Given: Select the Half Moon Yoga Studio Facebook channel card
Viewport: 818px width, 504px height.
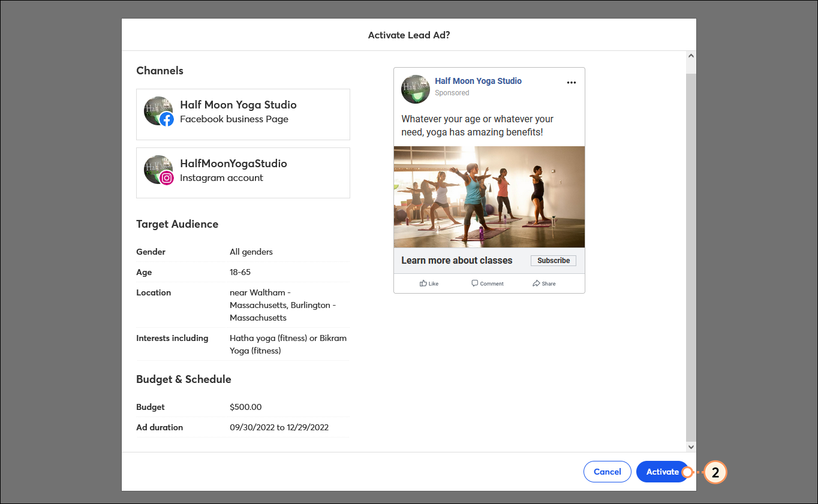Looking at the screenshot, I should (243, 114).
